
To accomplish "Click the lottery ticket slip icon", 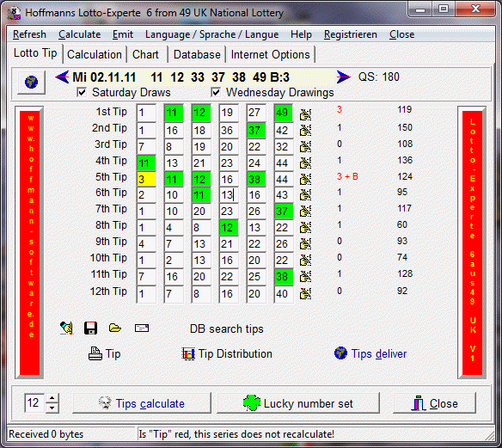I will point(142,328).
